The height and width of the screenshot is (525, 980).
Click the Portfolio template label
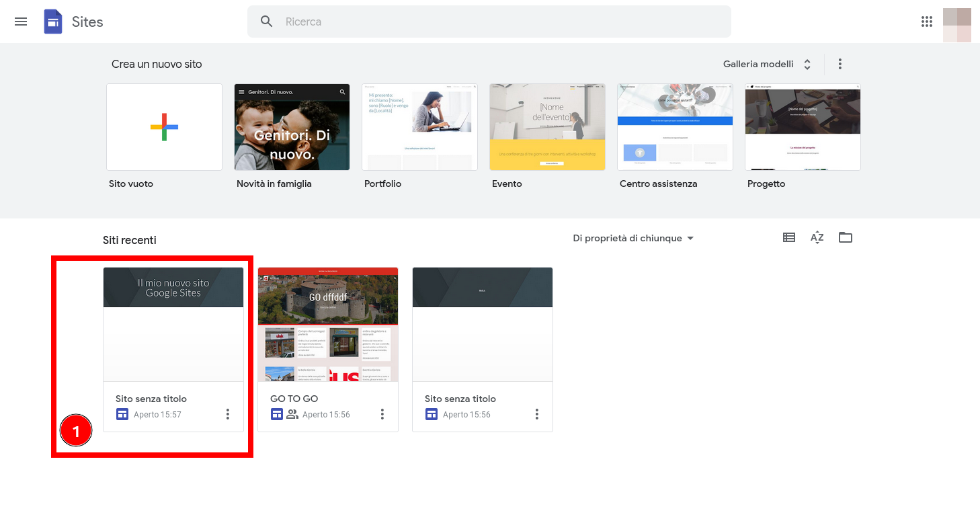coord(382,184)
